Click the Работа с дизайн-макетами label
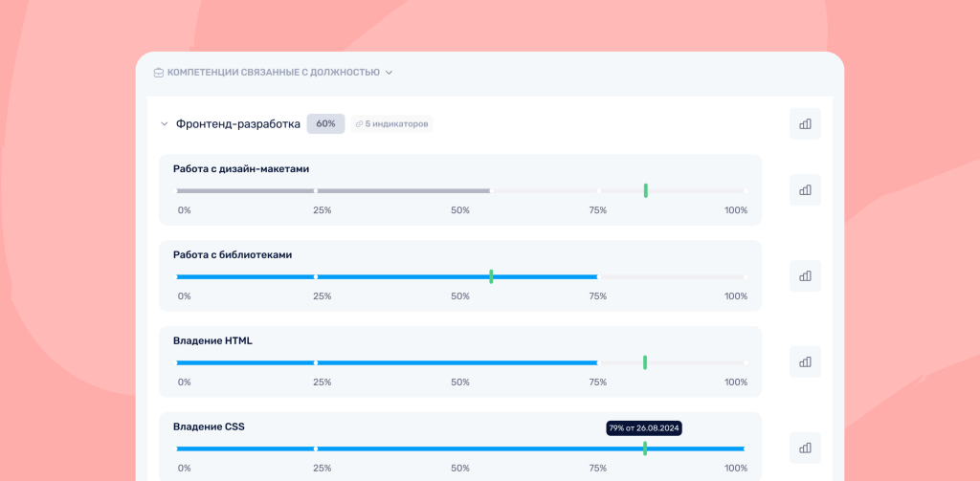The height and width of the screenshot is (481, 980). click(x=241, y=168)
